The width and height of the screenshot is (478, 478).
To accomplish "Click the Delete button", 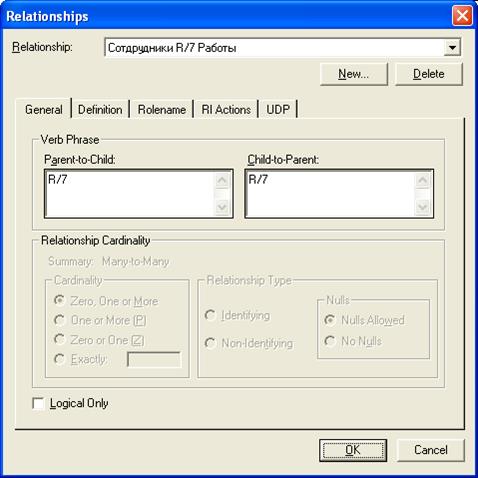I will click(429, 74).
